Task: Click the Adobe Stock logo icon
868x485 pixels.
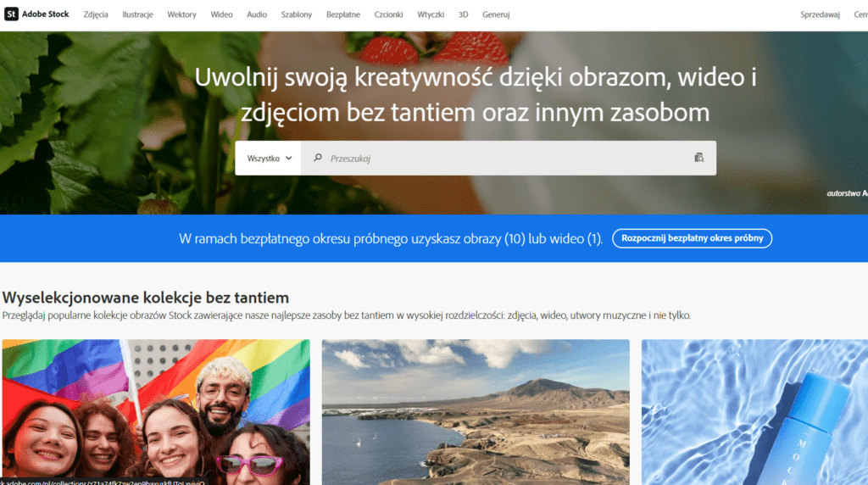Action: pyautogui.click(x=11, y=14)
